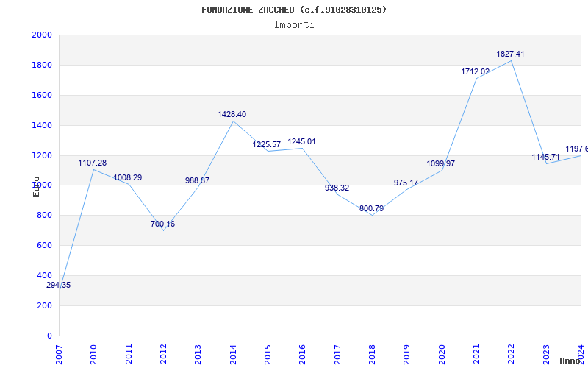Click y-axis tick label 0
The width and height of the screenshot is (588, 368).
point(49,336)
